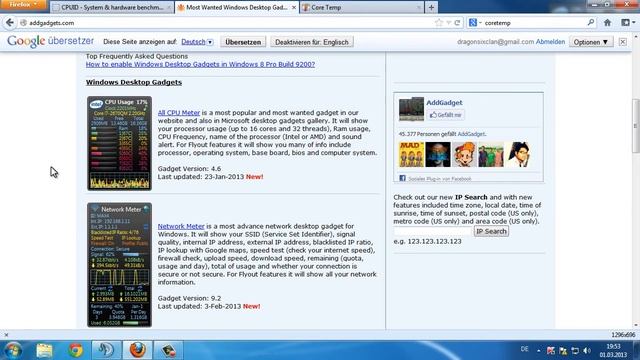640x360 pixels.
Task: Click the Windows Desktop Gadgets heading
Action: tap(134, 82)
